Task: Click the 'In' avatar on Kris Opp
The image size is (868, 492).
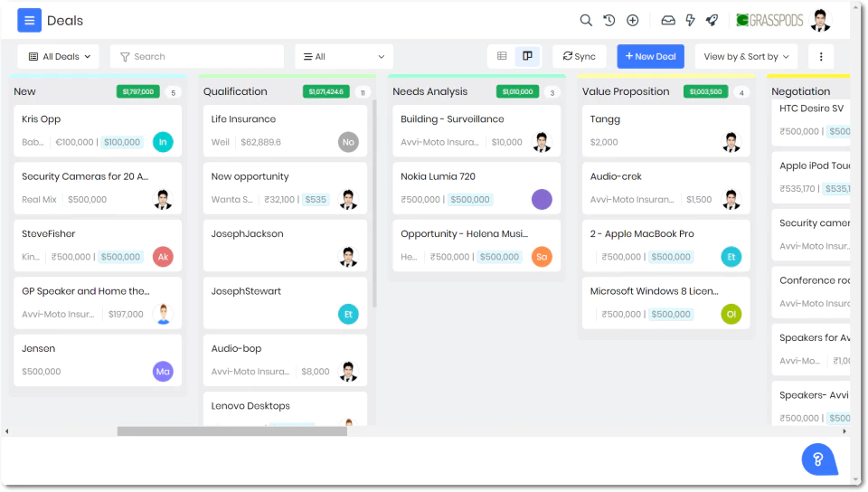Action: pos(163,142)
